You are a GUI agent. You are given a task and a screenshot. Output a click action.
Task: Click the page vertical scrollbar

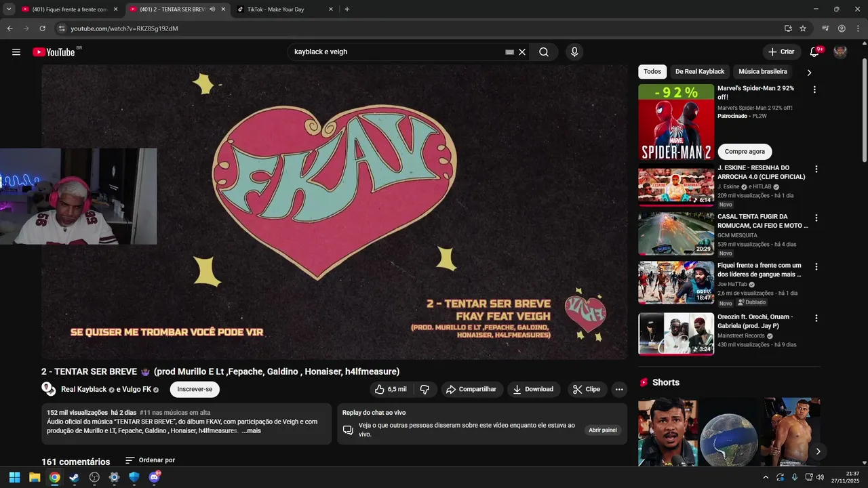pyautogui.click(x=864, y=108)
